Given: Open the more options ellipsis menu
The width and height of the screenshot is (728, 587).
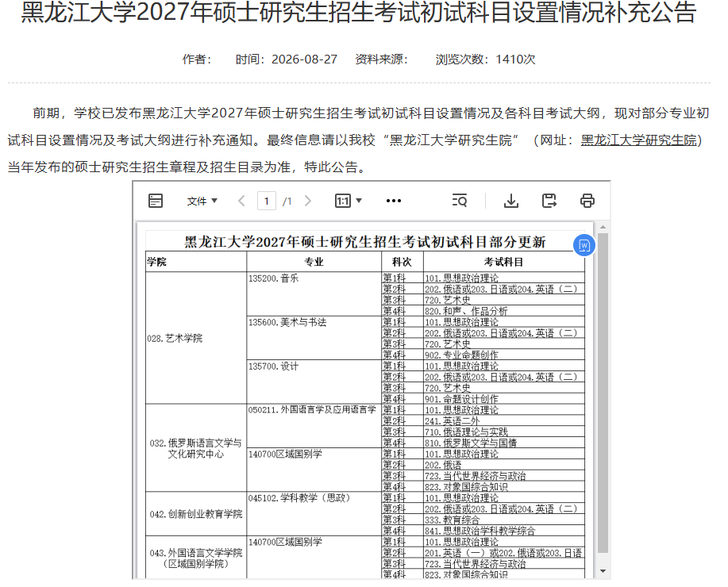Looking at the screenshot, I should coord(394,201).
